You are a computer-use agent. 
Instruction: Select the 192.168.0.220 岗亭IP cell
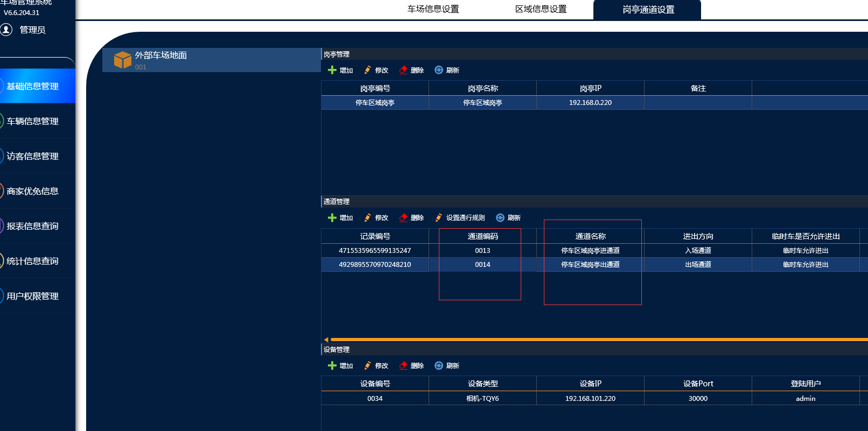[x=591, y=102]
